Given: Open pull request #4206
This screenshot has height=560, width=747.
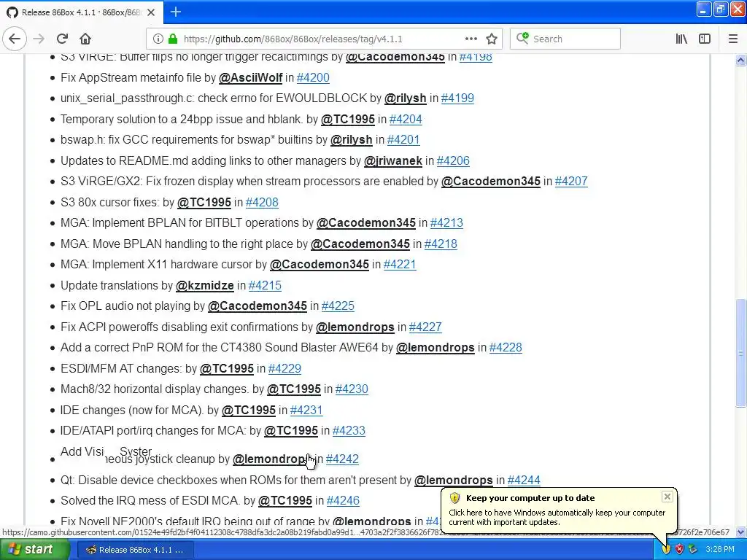Looking at the screenshot, I should point(453,160).
